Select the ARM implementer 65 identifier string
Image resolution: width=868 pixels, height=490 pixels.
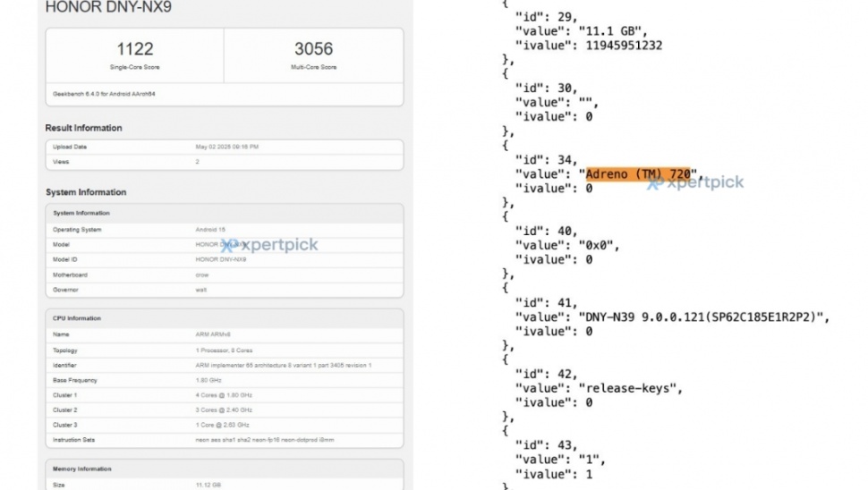(284, 366)
